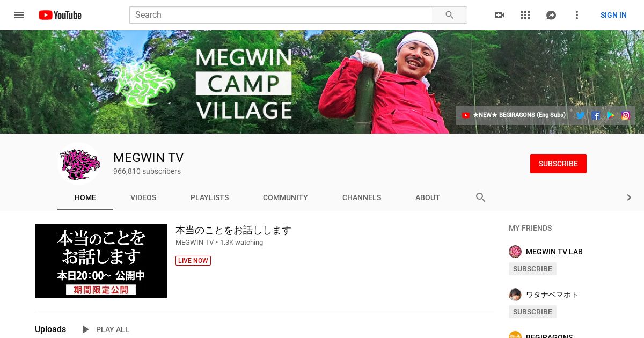644x338 pixels.
Task: Subscribe to ワタナベマホト
Action: coord(532,312)
